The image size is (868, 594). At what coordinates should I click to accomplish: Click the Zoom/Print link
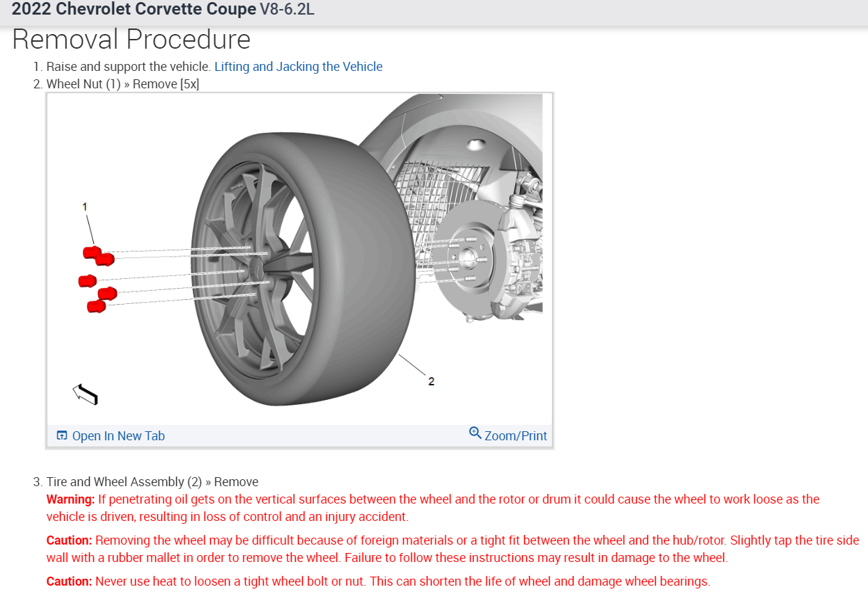(516, 436)
